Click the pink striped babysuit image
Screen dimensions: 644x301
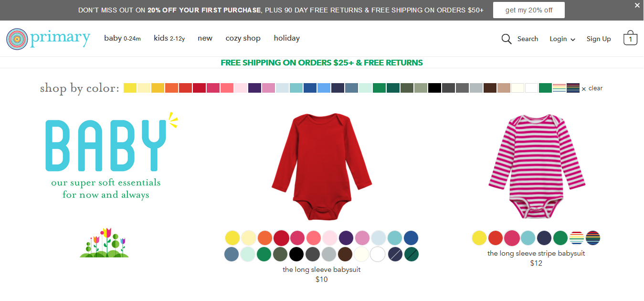(x=536, y=167)
